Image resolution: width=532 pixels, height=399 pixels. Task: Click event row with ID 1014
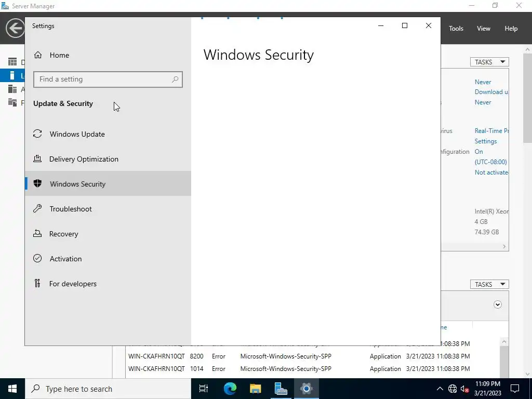click(299, 368)
